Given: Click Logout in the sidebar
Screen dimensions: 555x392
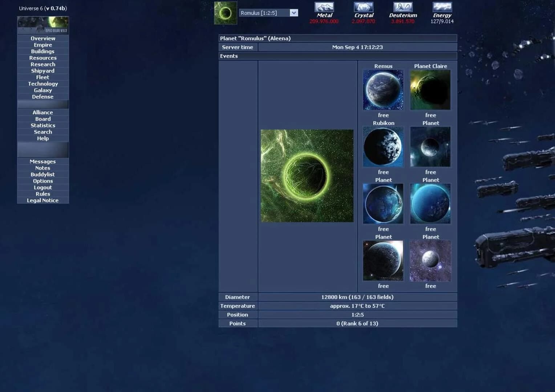Looking at the screenshot, I should click(x=42, y=187).
